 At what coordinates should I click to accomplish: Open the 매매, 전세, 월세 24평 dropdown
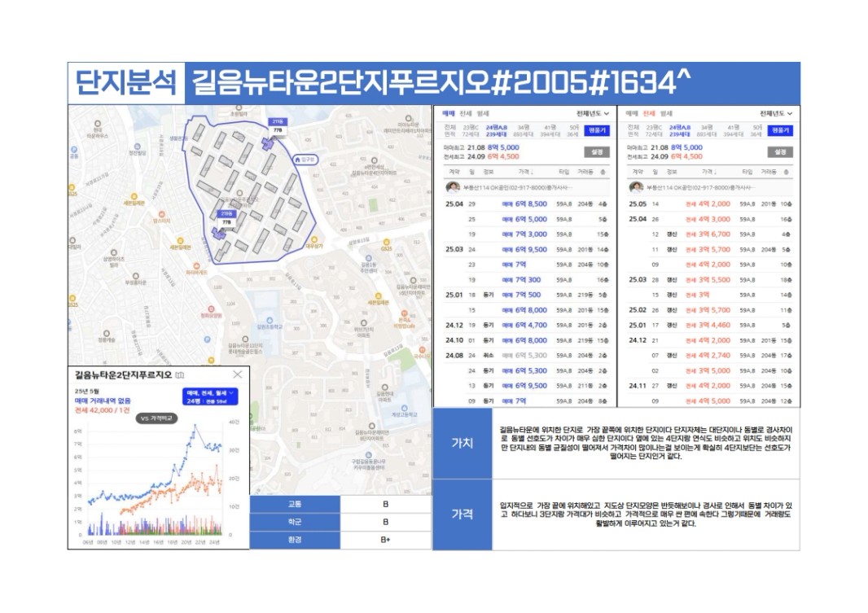coord(210,396)
